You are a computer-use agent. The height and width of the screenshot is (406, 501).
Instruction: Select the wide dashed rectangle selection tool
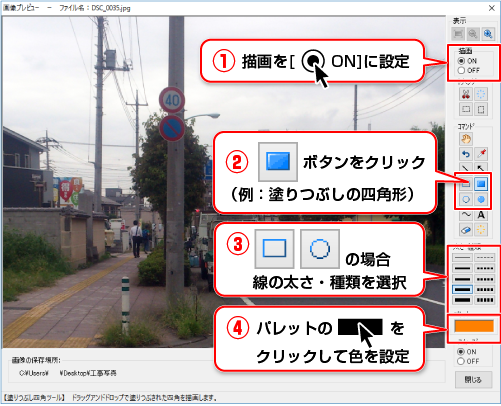tap(466, 109)
